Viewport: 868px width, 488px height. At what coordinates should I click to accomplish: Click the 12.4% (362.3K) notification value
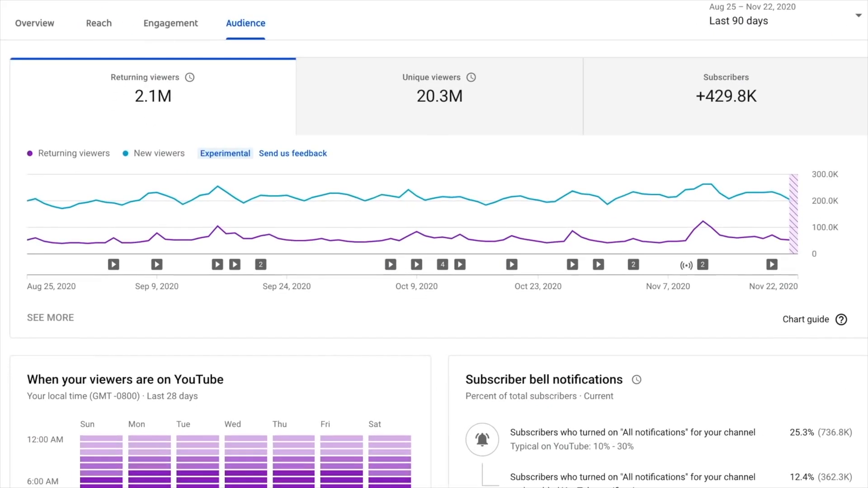(x=821, y=477)
